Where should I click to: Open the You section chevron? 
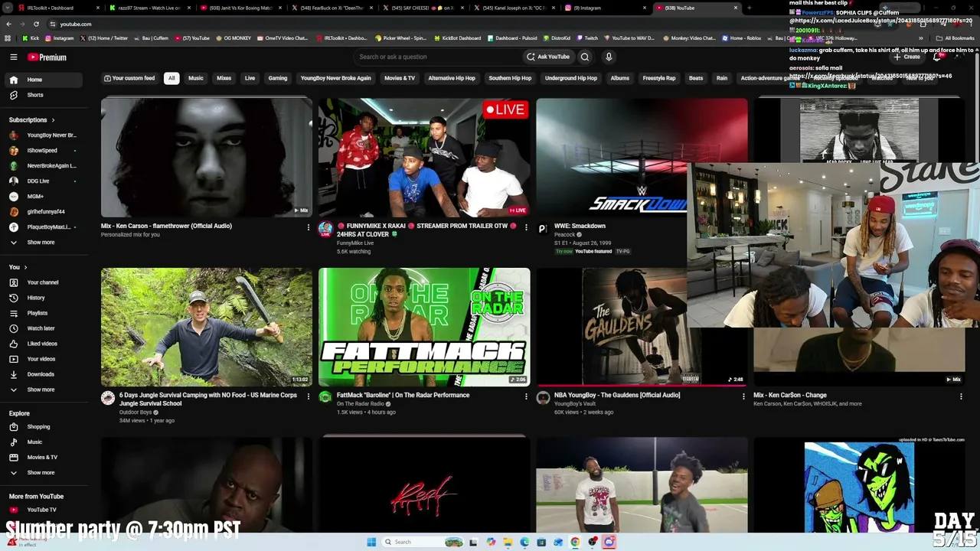[25, 267]
